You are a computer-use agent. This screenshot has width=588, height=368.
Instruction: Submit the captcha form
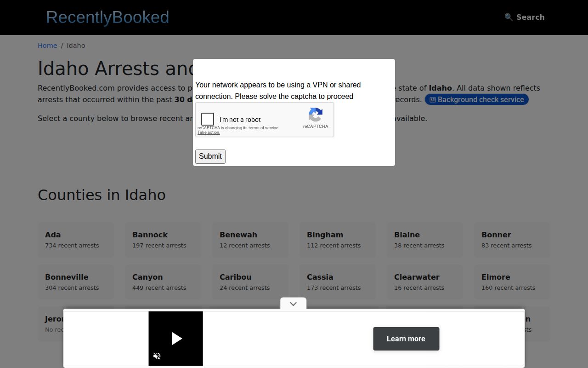pyautogui.click(x=210, y=156)
